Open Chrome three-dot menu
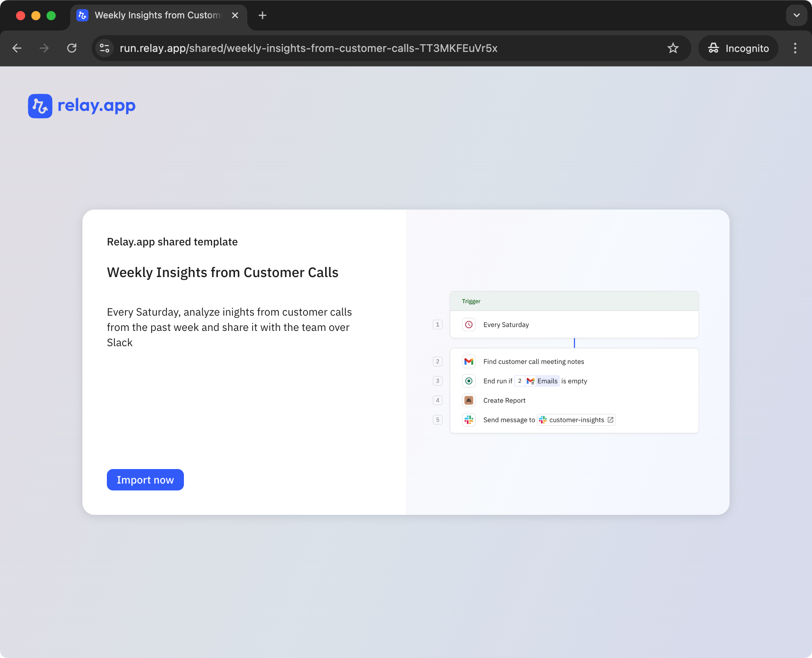 pyautogui.click(x=795, y=48)
